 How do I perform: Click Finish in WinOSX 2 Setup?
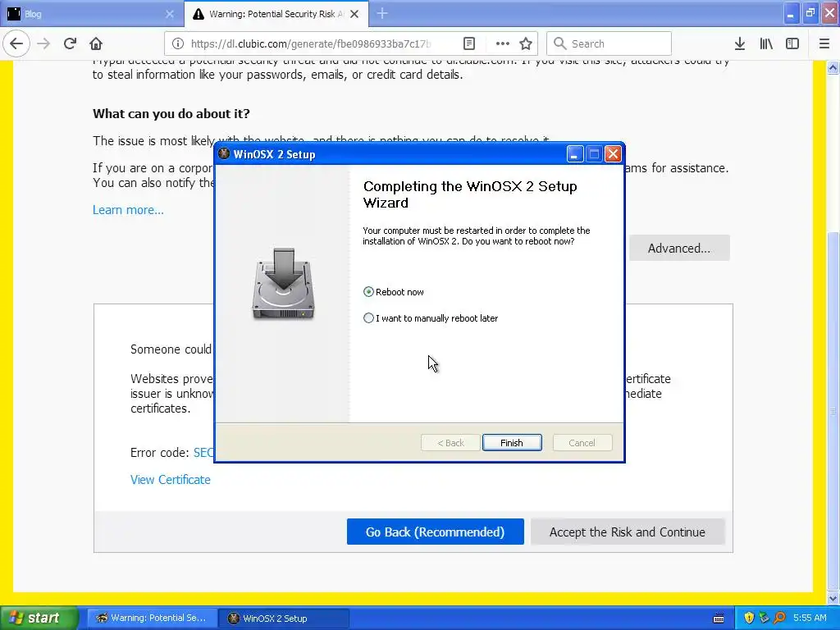(x=512, y=442)
